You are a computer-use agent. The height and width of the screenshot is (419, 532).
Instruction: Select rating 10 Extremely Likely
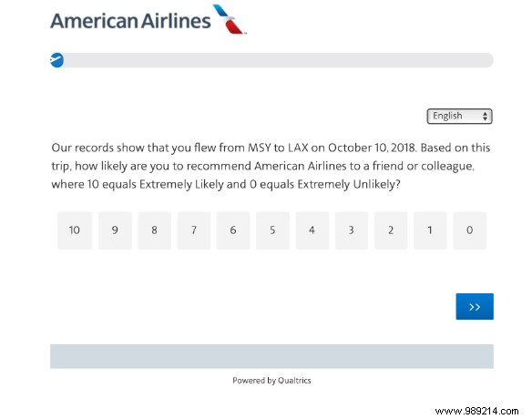[75, 230]
